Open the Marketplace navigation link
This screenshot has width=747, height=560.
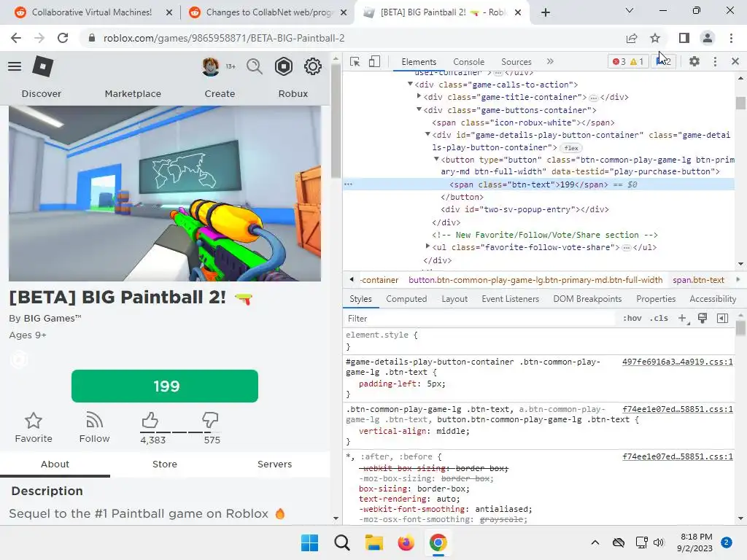[x=133, y=94]
